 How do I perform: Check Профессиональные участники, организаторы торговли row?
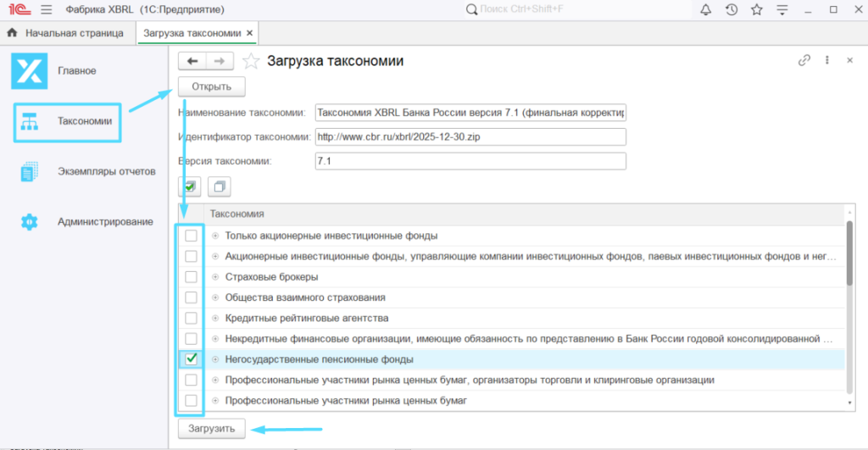191,380
